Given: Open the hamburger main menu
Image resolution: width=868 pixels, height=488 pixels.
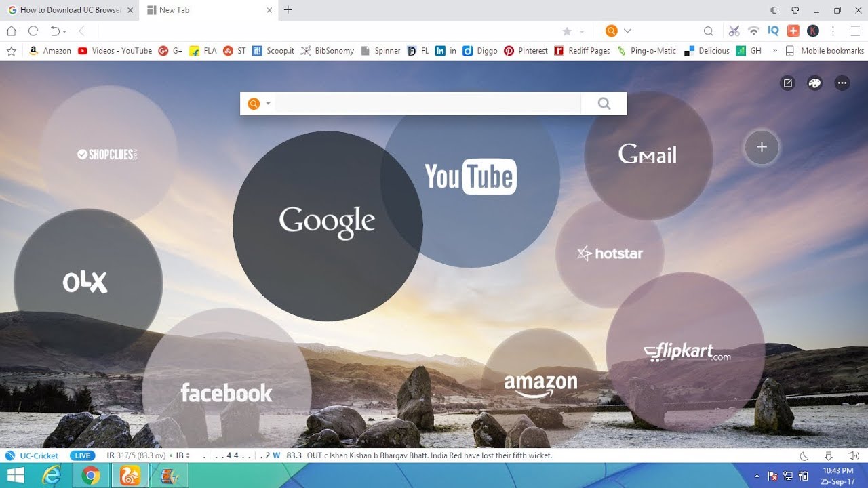Looking at the screenshot, I should (855, 31).
